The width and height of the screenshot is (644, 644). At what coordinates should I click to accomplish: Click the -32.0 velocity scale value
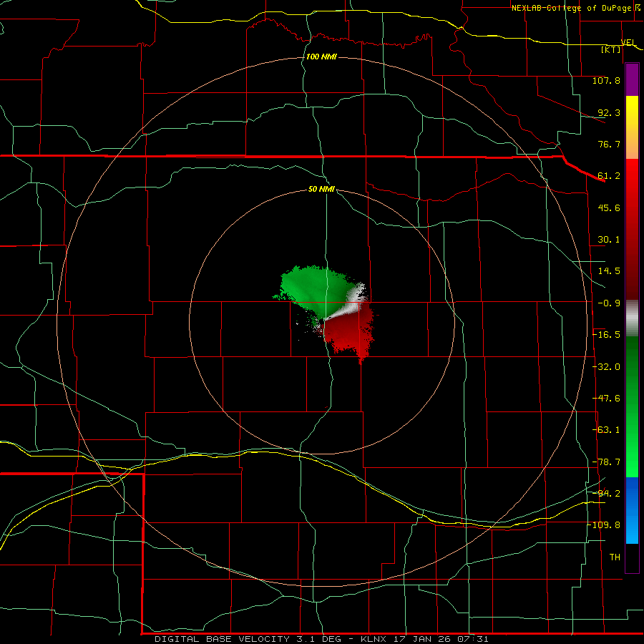coord(606,367)
